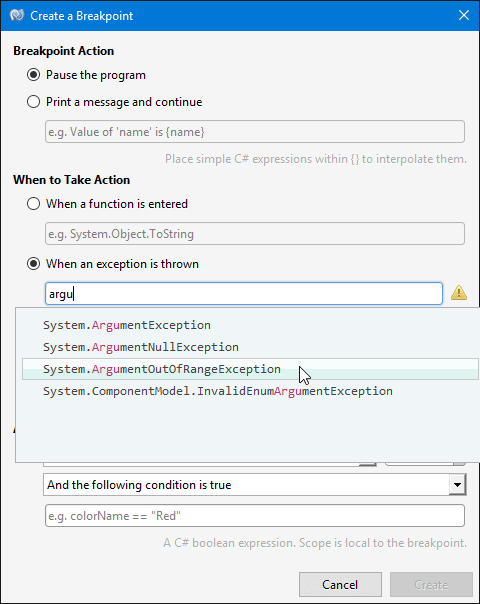The height and width of the screenshot is (604, 480).
Task: Select When a function is entered
Action: [34, 203]
